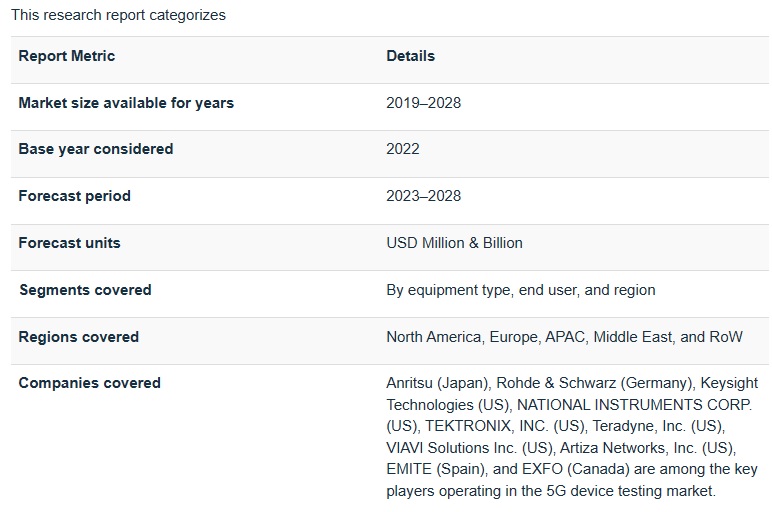Select the 'Segments covered' row label
This screenshot has height=512, width=772.
point(85,290)
